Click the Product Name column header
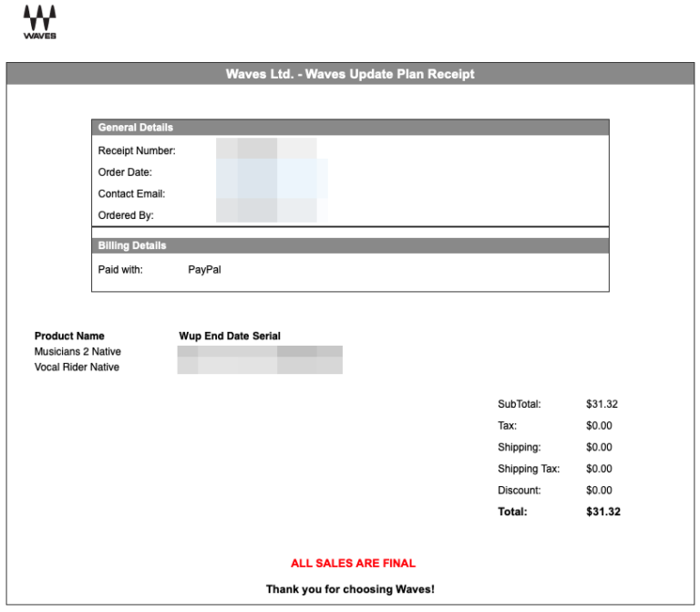700x612 pixels. coord(69,337)
